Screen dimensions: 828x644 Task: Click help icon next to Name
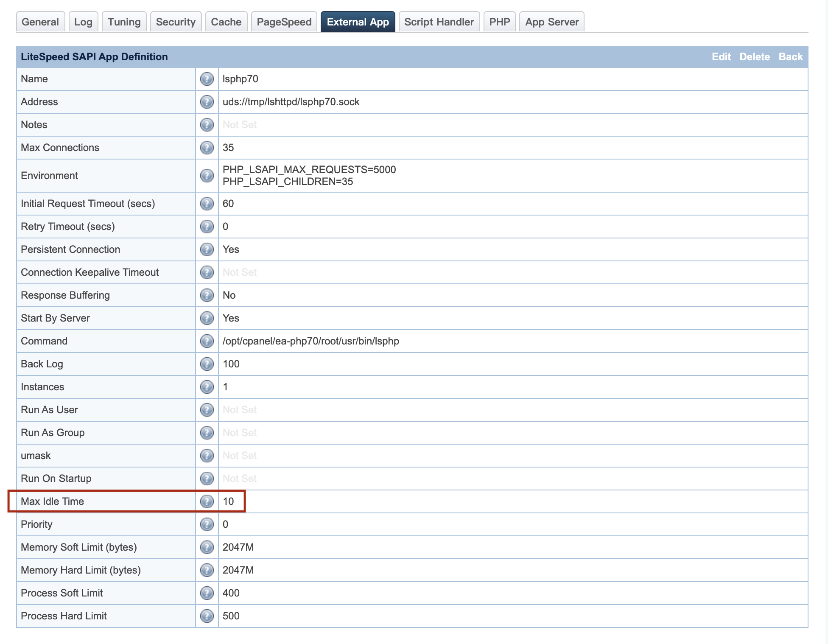coord(207,79)
